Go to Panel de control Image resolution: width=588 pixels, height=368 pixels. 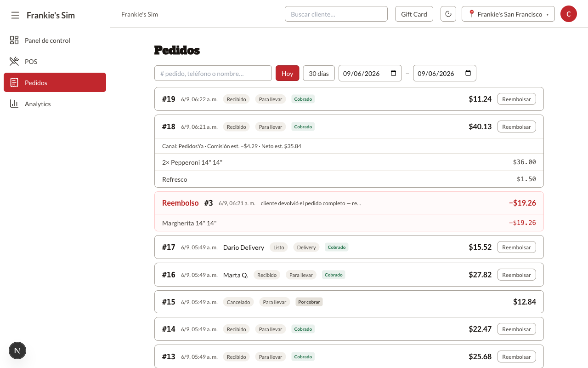pos(55,40)
